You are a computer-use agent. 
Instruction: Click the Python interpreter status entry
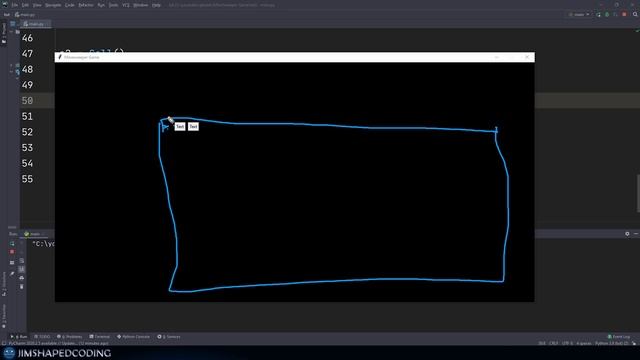pyautogui.click(x=611, y=344)
